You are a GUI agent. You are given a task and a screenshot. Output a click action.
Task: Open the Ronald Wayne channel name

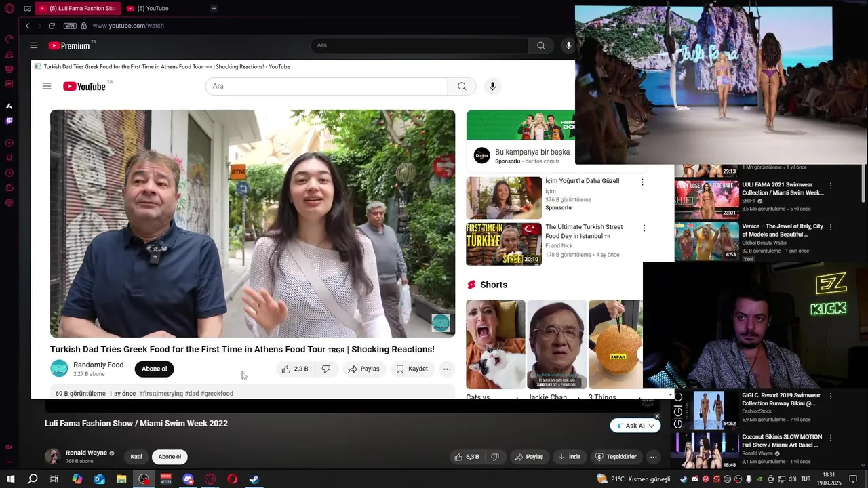86,453
